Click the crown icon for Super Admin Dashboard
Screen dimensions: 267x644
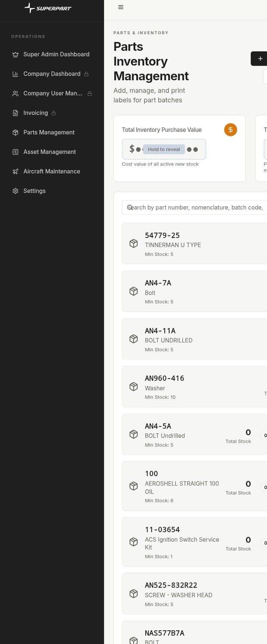pyautogui.click(x=15, y=54)
